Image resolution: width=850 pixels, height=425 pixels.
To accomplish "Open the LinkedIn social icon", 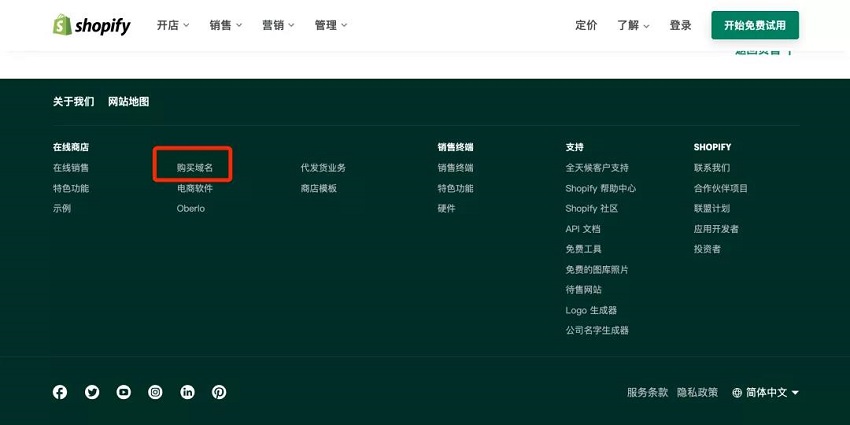I will tap(188, 392).
